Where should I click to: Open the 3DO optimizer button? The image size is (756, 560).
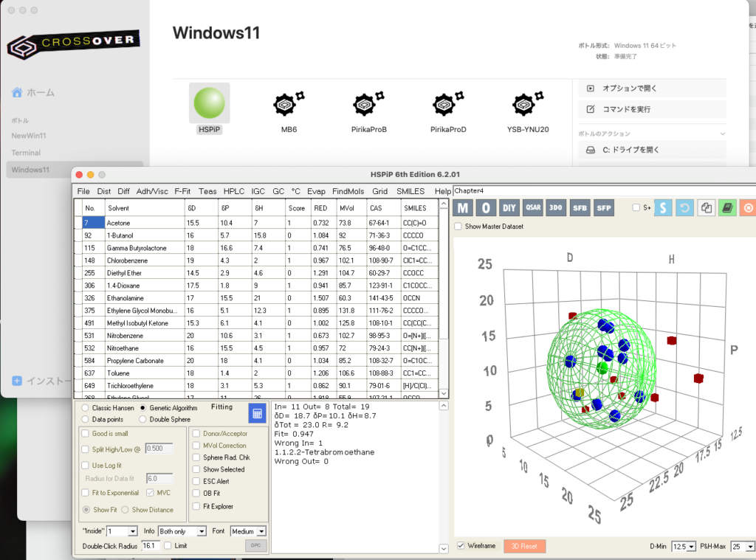(557, 208)
